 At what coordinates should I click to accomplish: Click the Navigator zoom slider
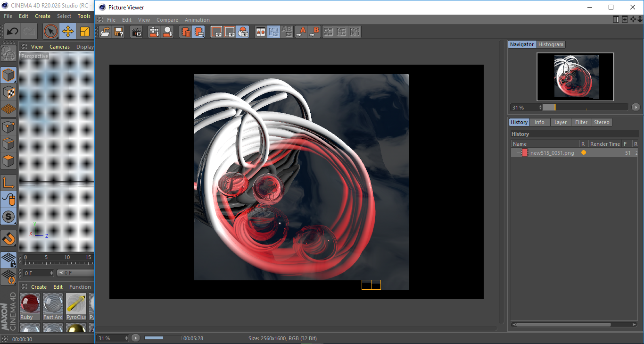[585, 108]
